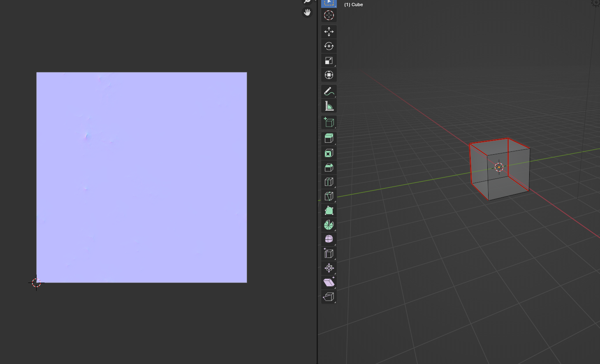
Task: Choose the Loop Cut tool
Action: [329, 182]
